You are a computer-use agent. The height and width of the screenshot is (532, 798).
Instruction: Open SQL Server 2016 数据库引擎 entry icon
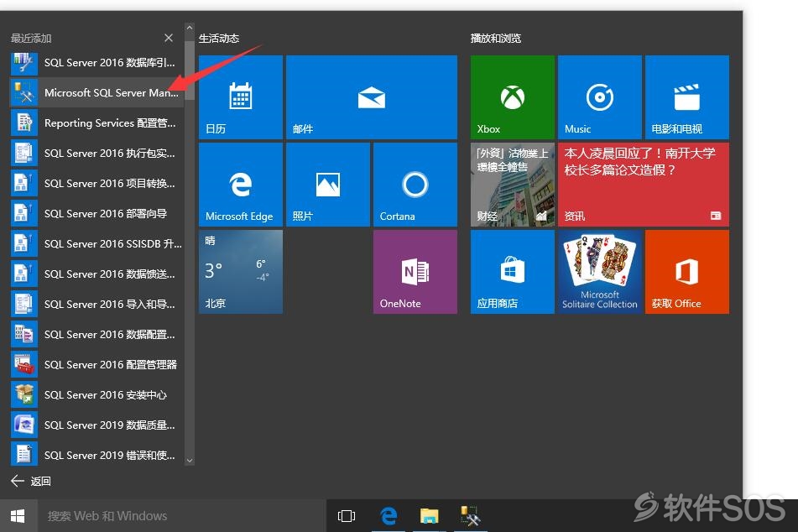24,63
